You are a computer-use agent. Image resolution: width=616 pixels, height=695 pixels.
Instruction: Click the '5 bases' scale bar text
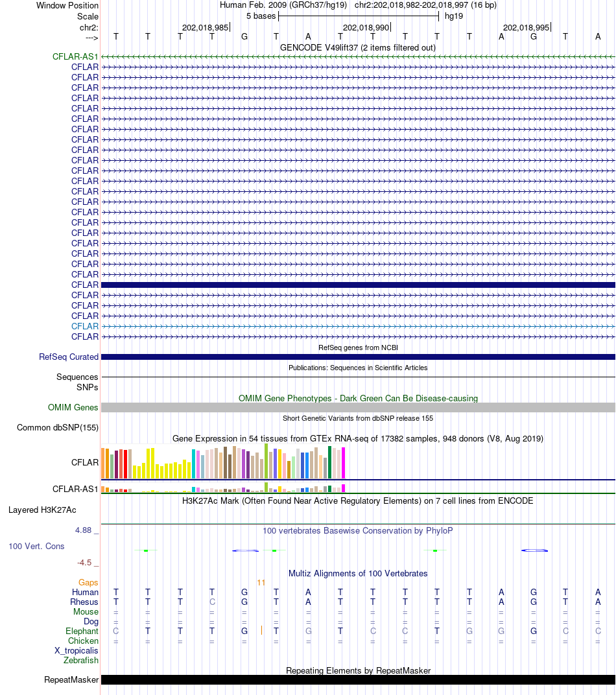[261, 16]
